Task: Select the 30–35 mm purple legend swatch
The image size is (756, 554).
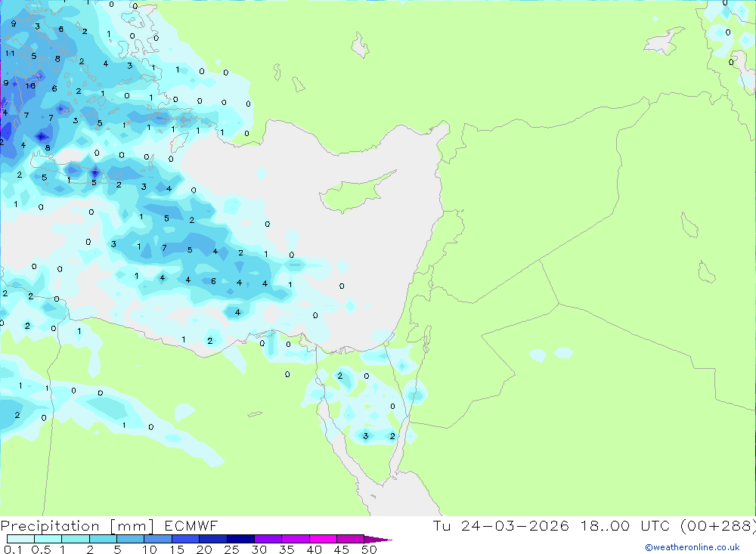Action: click(x=268, y=539)
